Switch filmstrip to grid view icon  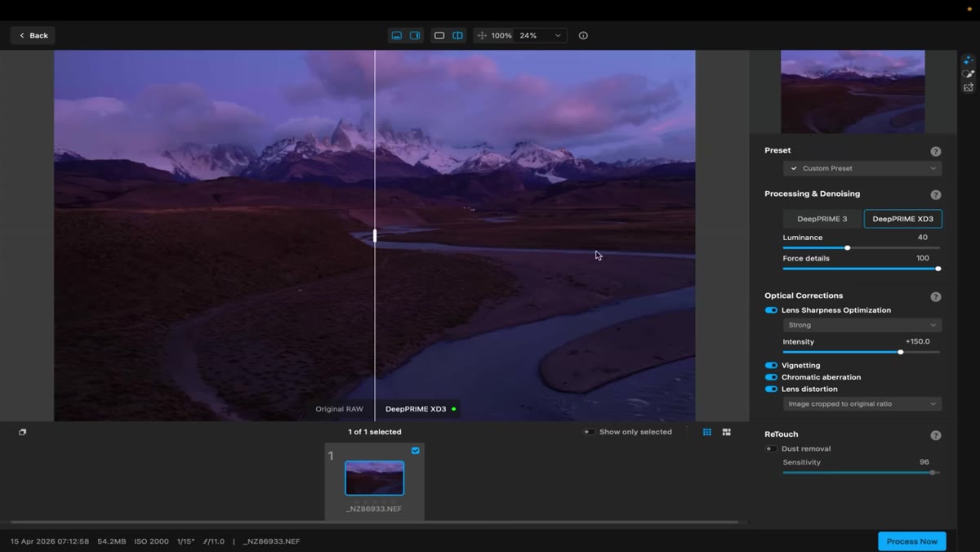(x=707, y=432)
